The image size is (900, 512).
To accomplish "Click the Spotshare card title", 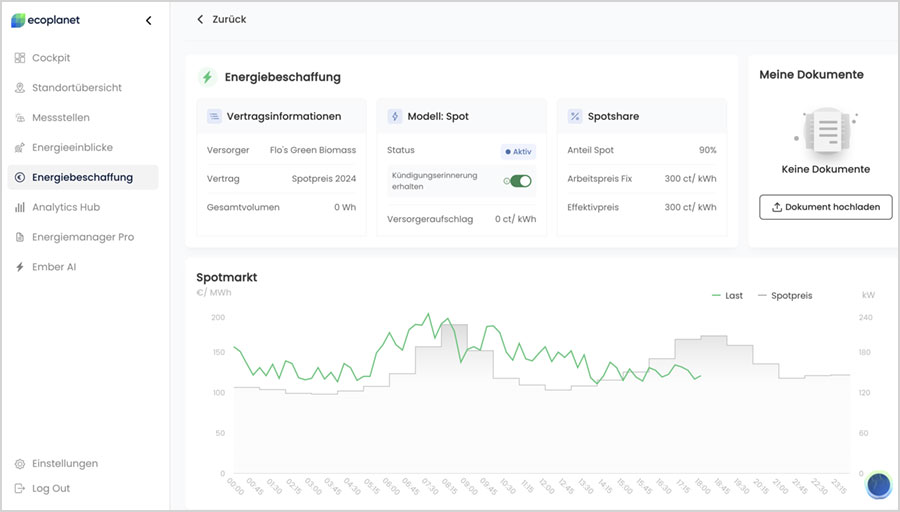I will pyautogui.click(x=614, y=117).
